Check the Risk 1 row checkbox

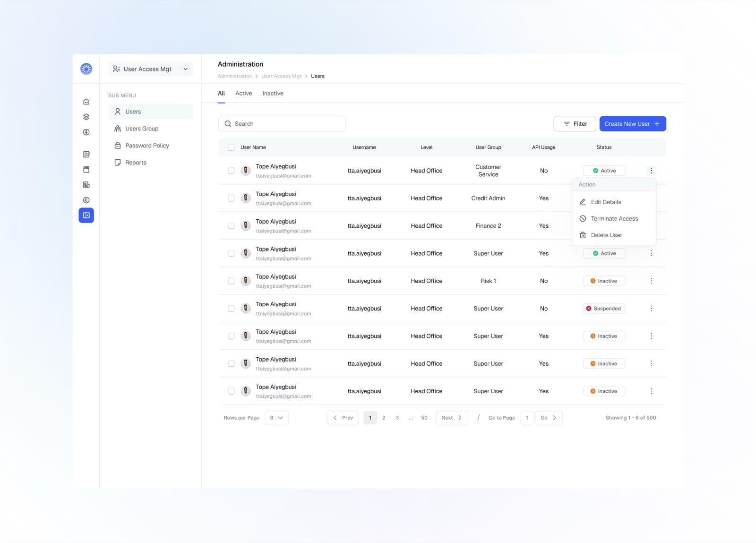tap(231, 281)
